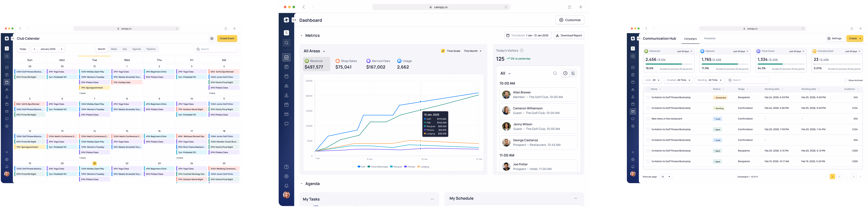Collapse the Agenda section
868x207 pixels.
tap(302, 184)
